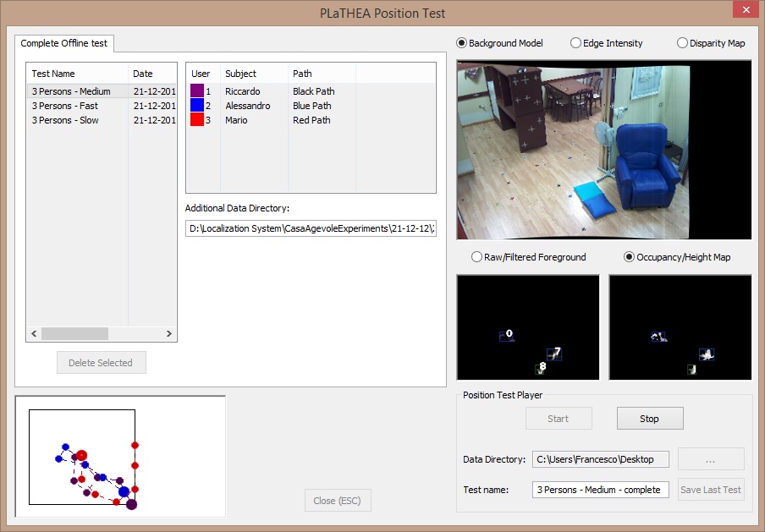765x532 pixels.
Task: Focus the Additional Data Directory text field
Action: [x=311, y=228]
